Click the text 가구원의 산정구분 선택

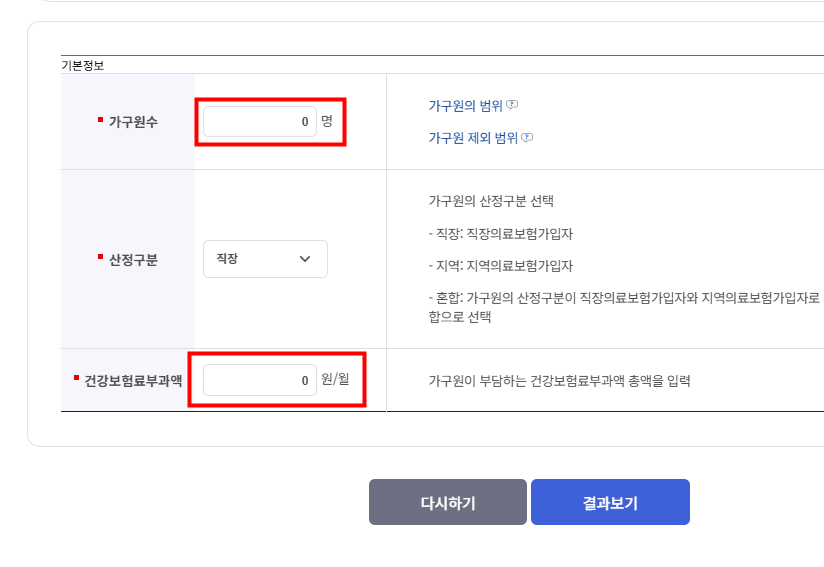coord(491,201)
